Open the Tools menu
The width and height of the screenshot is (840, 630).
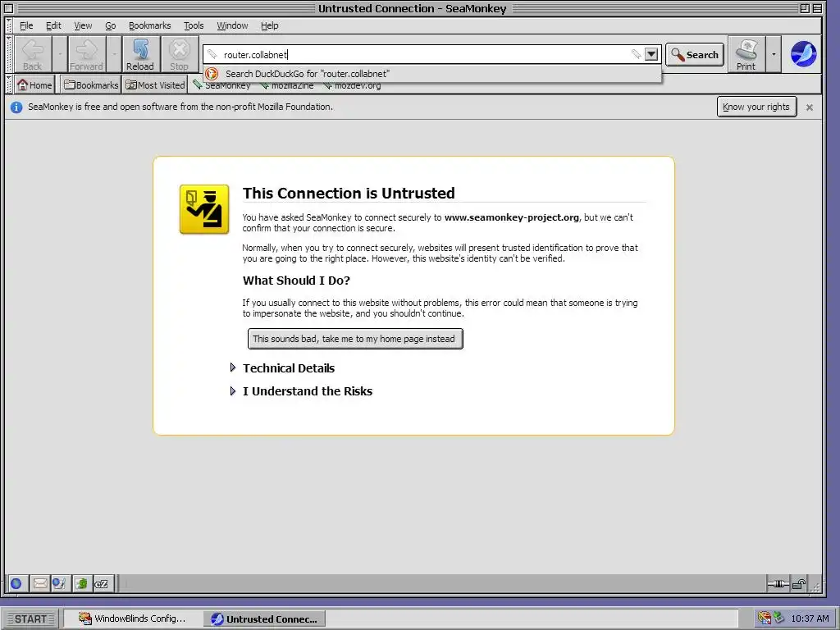(x=194, y=25)
